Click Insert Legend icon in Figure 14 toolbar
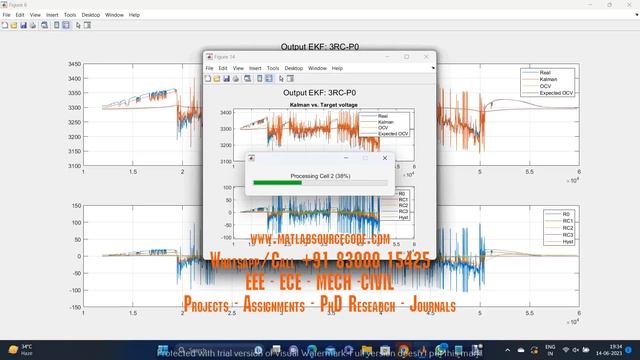This screenshot has height=360, width=640. 269,78
